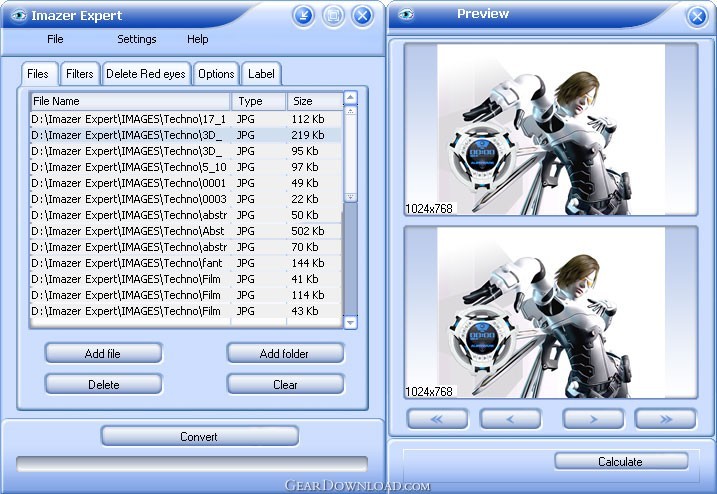This screenshot has height=494, width=717.
Task: Start conversion with the Convert button
Action: (199, 437)
